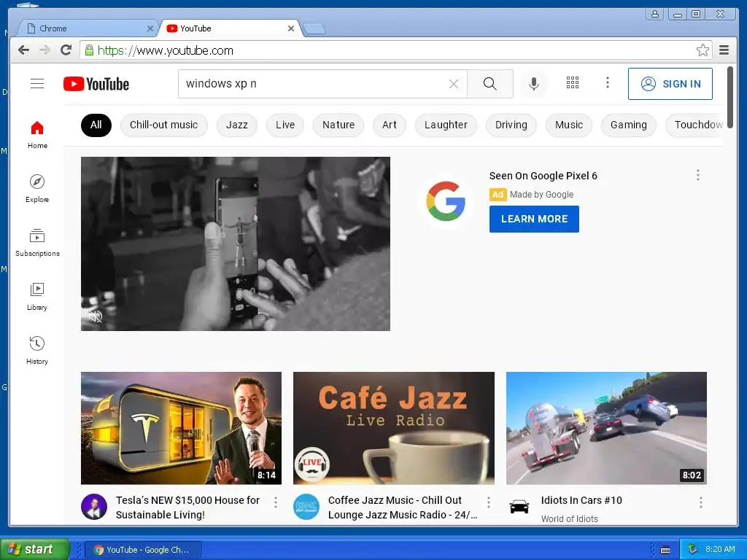Click the YouTube - Google Chrome taskbar button
747x560 pixels.
143,550
